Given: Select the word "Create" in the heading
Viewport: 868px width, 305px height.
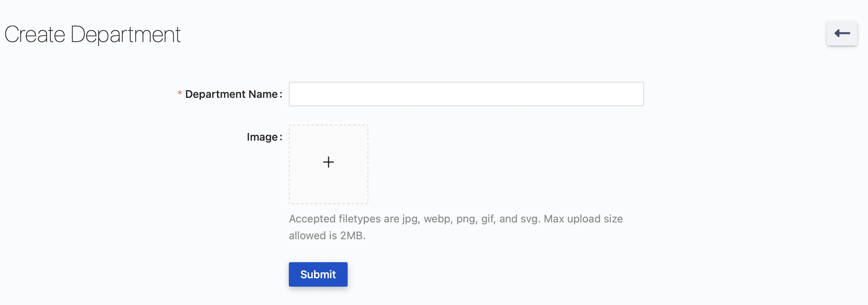Looking at the screenshot, I should (35, 34).
